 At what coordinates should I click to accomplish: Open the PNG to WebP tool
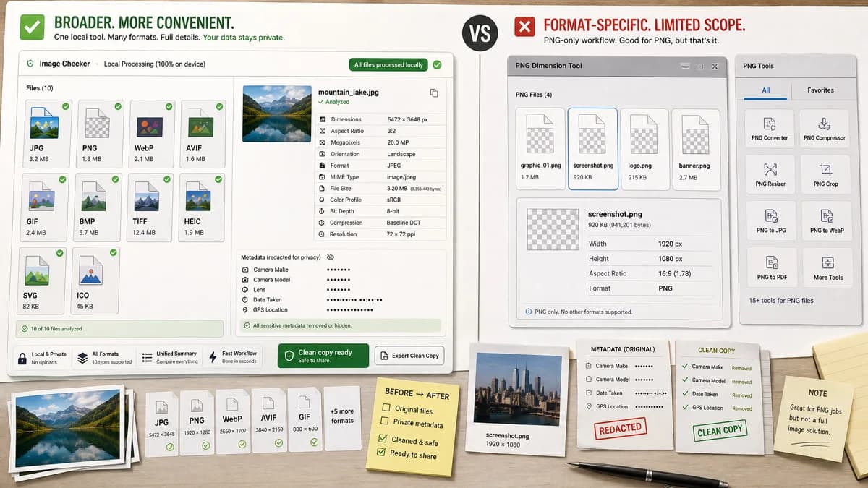coord(826,221)
